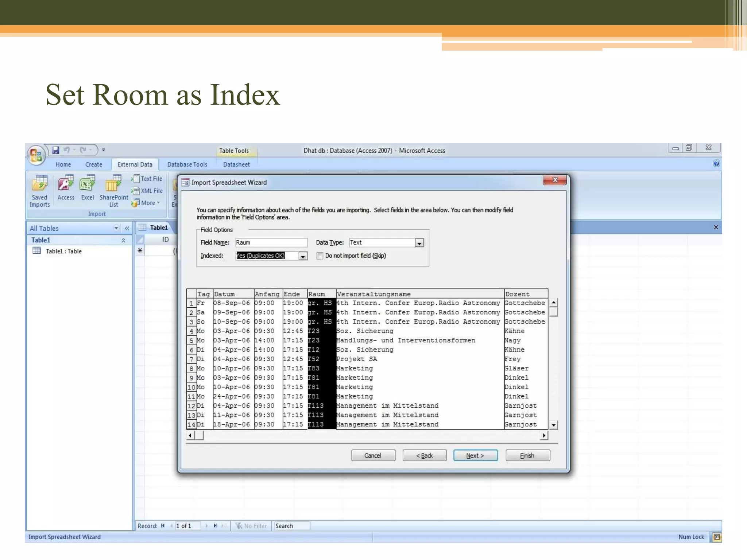
Task: Click the select-all corner of the Table1 datasheet
Action: (140, 240)
